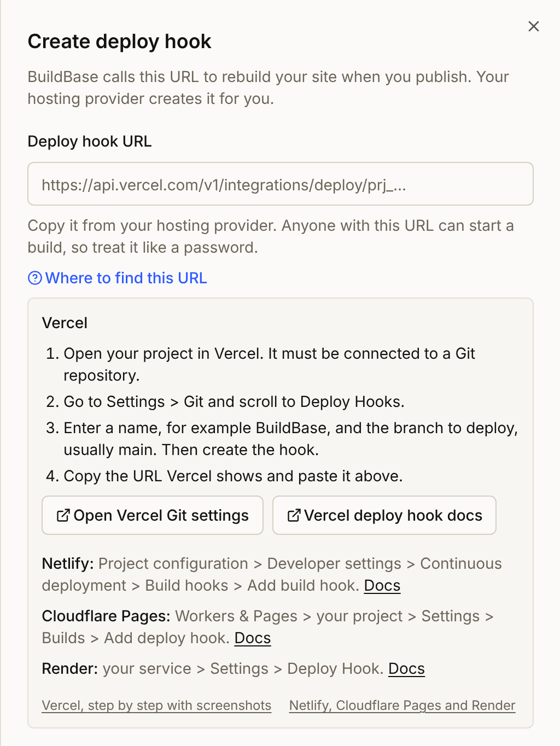
Task: Click step 1 Open your project in Vercel text
Action: [269, 364]
